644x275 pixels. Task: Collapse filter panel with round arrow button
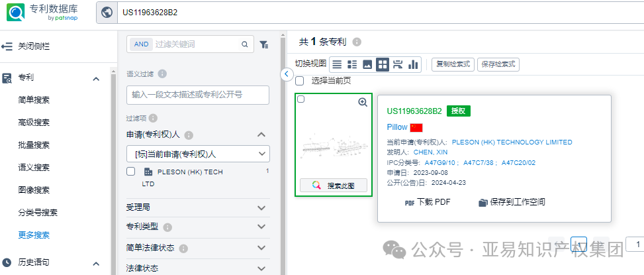pos(287,74)
